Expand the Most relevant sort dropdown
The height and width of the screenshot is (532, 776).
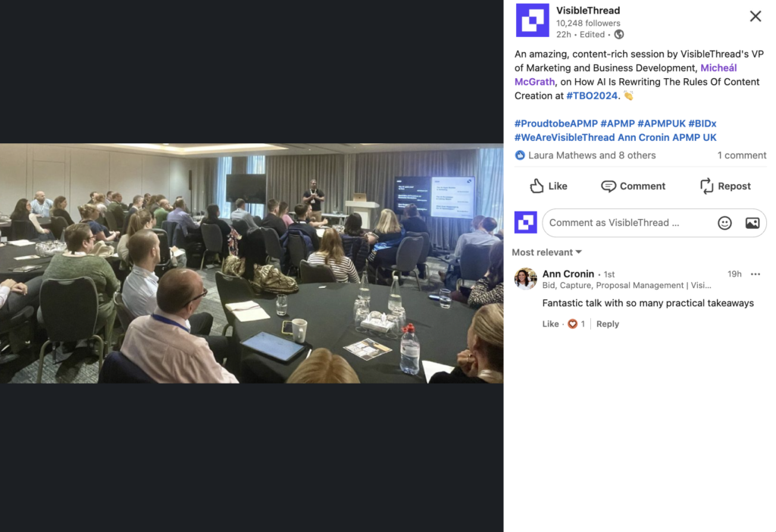point(547,252)
